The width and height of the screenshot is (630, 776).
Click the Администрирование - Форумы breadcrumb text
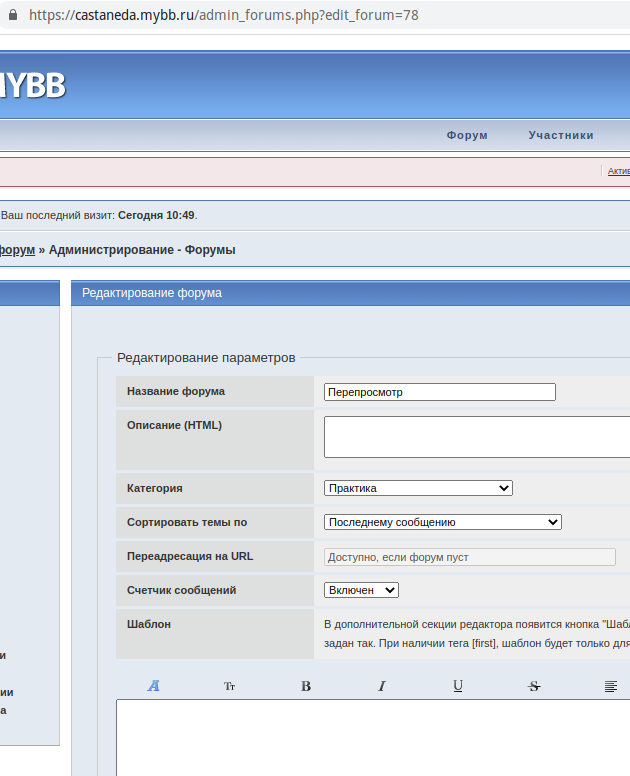click(142, 250)
